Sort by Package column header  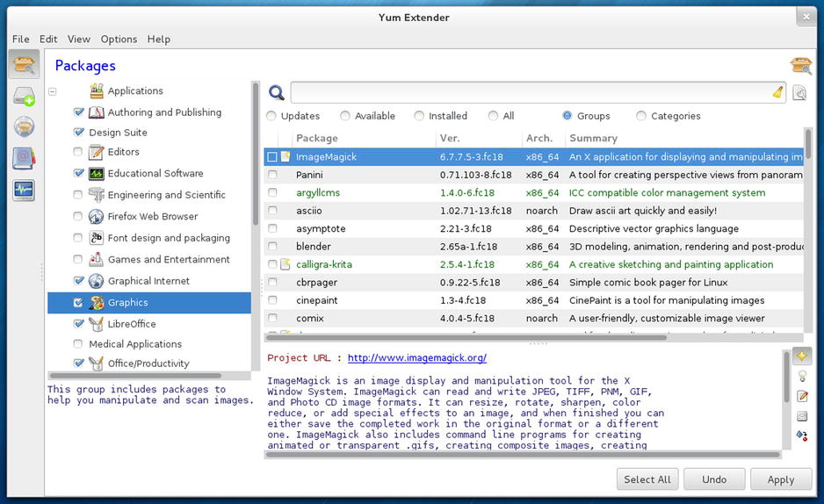(364, 138)
